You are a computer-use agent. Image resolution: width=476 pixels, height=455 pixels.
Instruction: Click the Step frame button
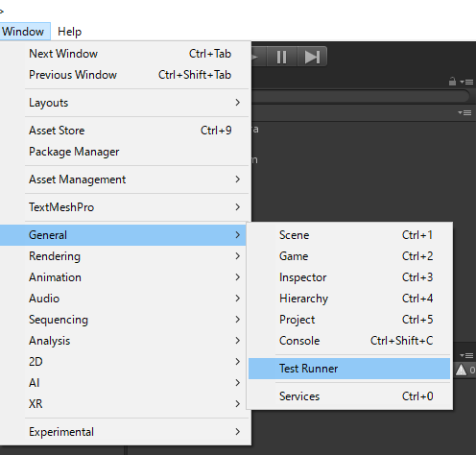pyautogui.click(x=312, y=57)
